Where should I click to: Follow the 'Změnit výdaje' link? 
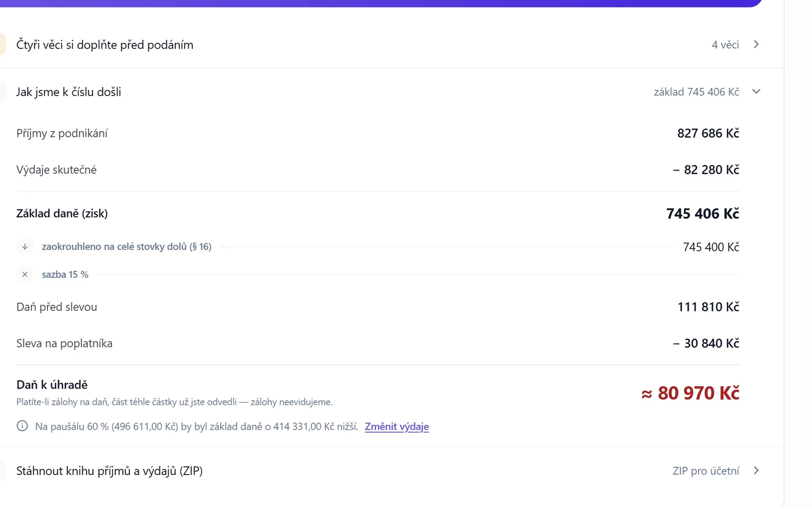pyautogui.click(x=397, y=427)
